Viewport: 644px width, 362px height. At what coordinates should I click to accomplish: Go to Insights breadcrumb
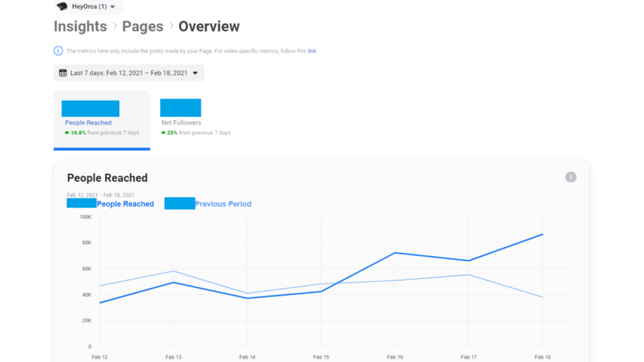[x=80, y=27]
